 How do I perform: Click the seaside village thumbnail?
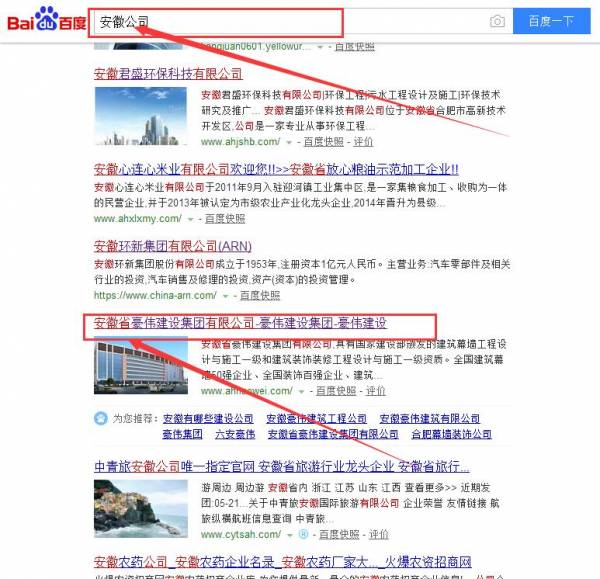(141, 509)
